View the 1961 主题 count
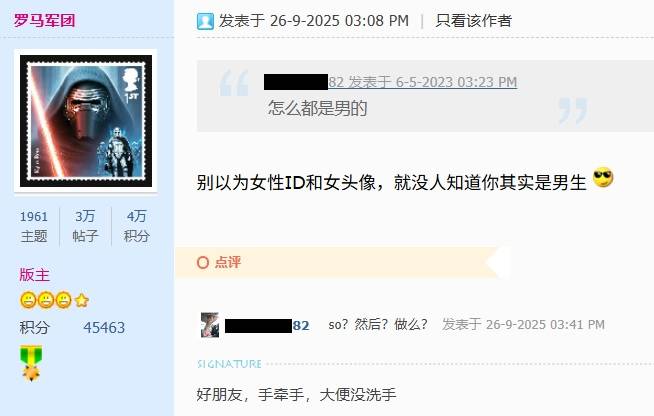 click(34, 226)
